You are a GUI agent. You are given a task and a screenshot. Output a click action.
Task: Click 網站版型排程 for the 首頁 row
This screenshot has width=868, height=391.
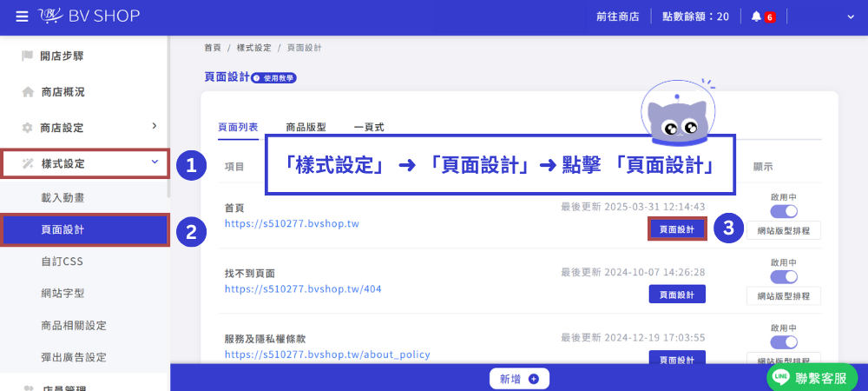click(784, 231)
